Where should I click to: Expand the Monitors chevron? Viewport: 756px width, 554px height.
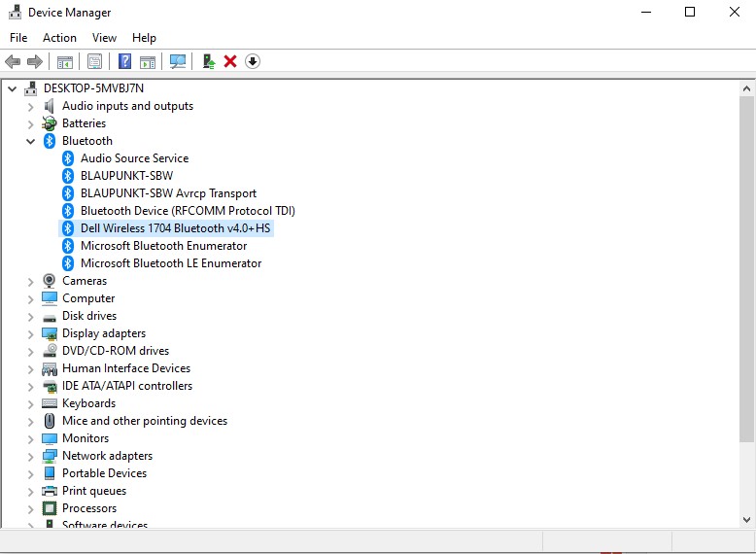(x=30, y=439)
